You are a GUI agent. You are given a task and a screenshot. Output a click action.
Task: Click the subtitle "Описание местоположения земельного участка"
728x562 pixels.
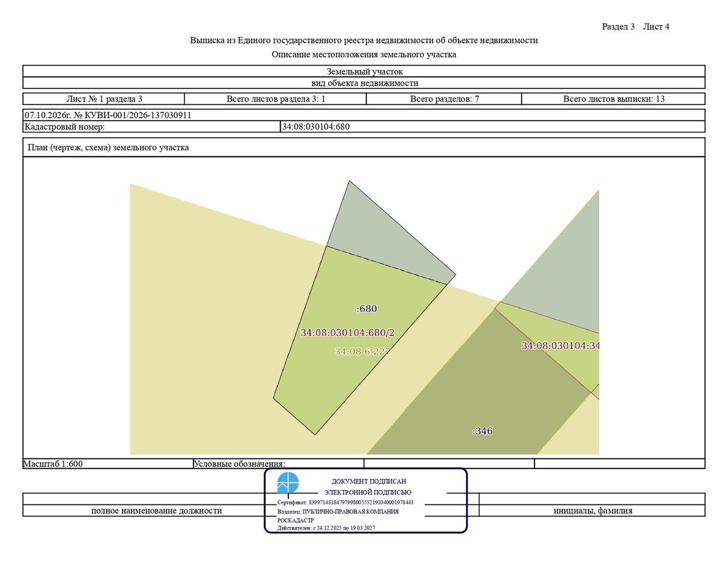tap(364, 55)
